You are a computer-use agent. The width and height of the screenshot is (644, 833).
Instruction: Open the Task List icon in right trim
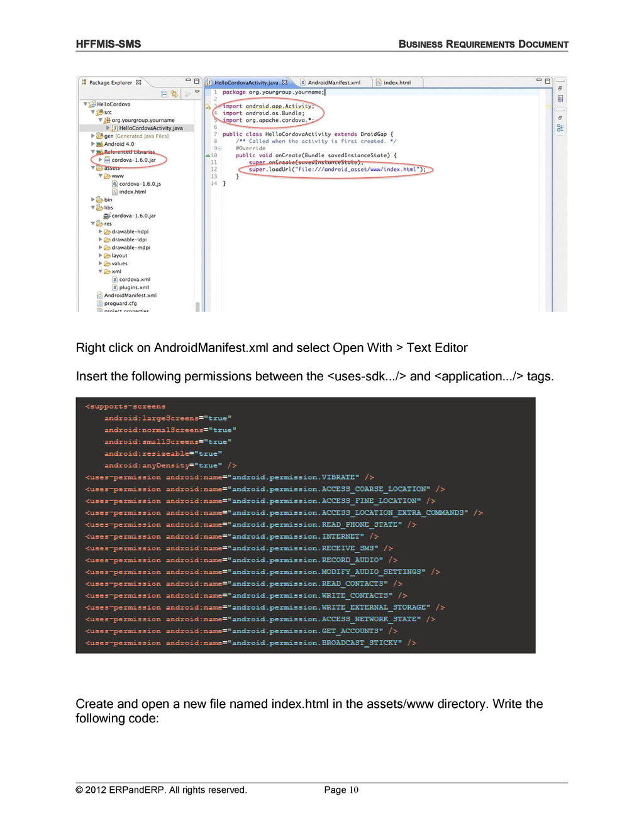coord(560,99)
